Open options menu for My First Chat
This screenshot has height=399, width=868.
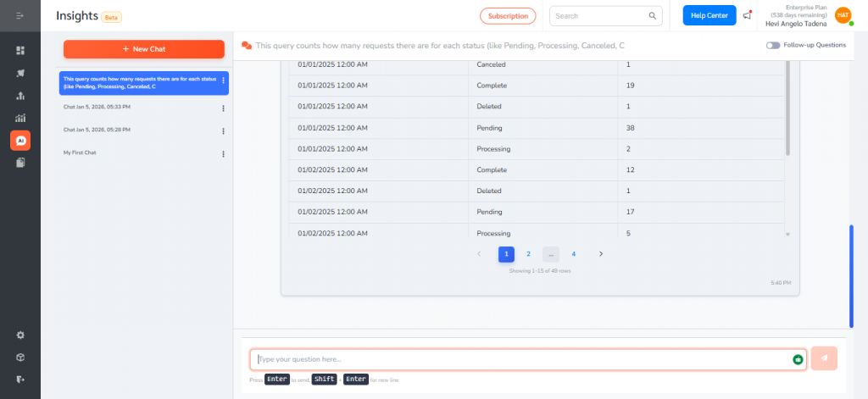click(x=223, y=153)
